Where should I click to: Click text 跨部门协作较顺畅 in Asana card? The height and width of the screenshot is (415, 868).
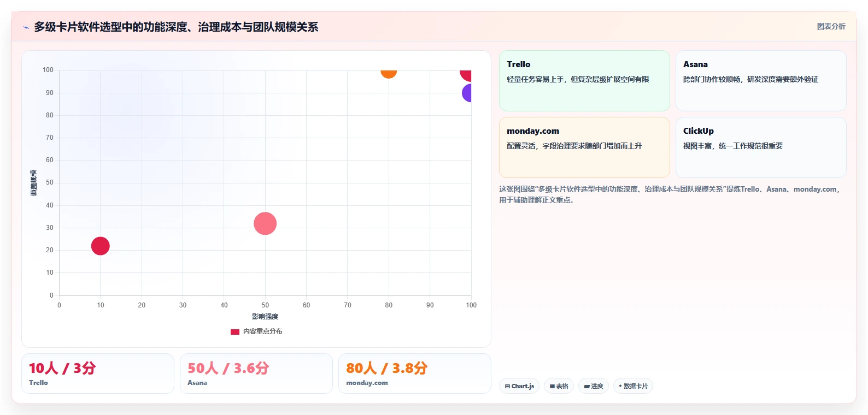coord(712,79)
